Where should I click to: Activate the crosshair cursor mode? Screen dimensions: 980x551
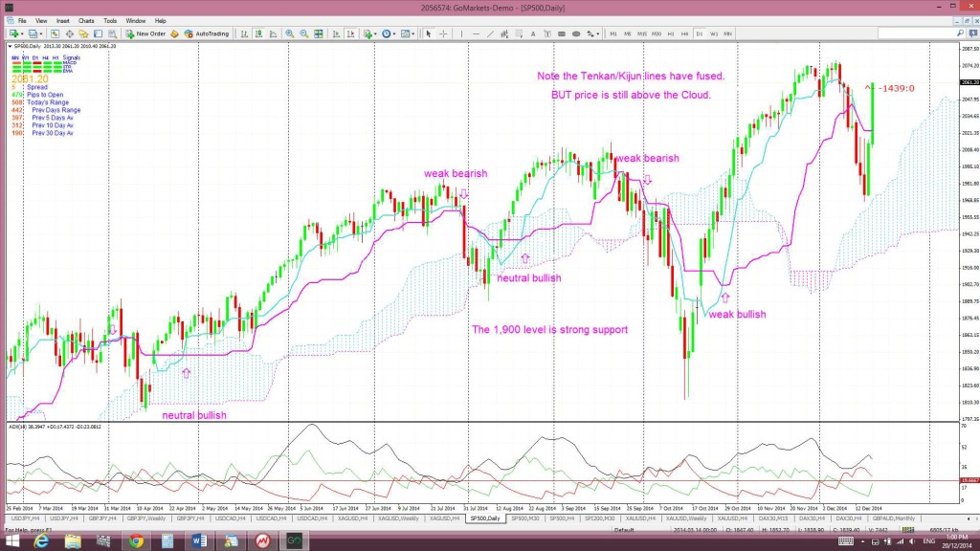click(443, 33)
